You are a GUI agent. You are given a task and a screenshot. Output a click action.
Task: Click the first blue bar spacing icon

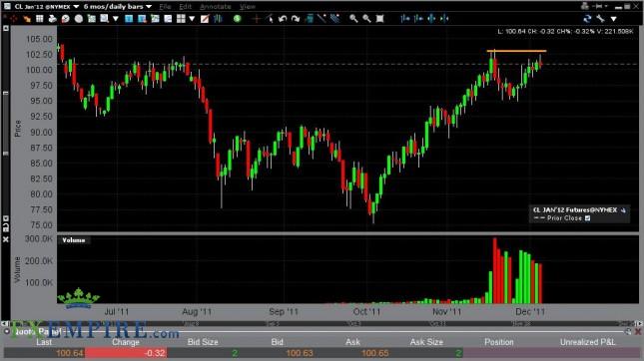coord(405,19)
